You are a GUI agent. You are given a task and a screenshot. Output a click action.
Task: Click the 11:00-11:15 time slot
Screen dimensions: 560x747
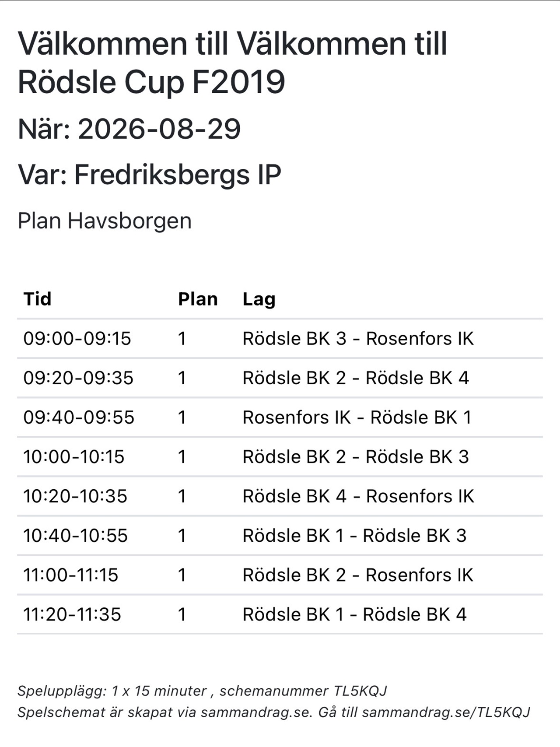(x=71, y=575)
